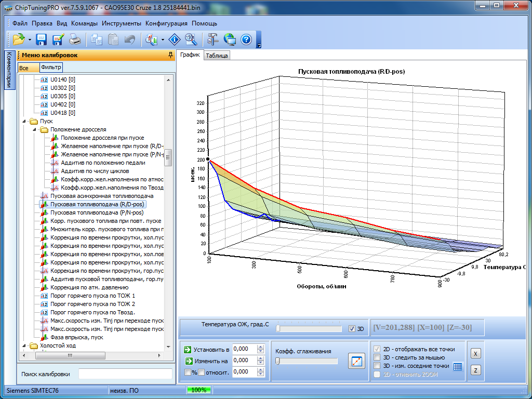Click the 'Поиск калибровки' search field

pos(125,374)
